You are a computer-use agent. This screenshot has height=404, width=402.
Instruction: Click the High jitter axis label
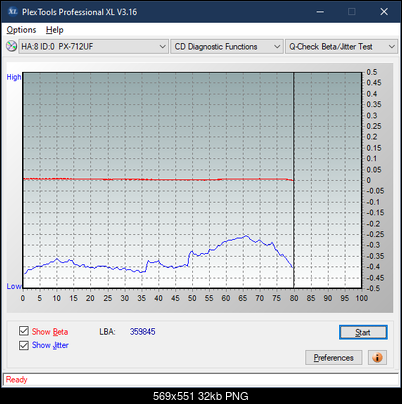click(14, 77)
